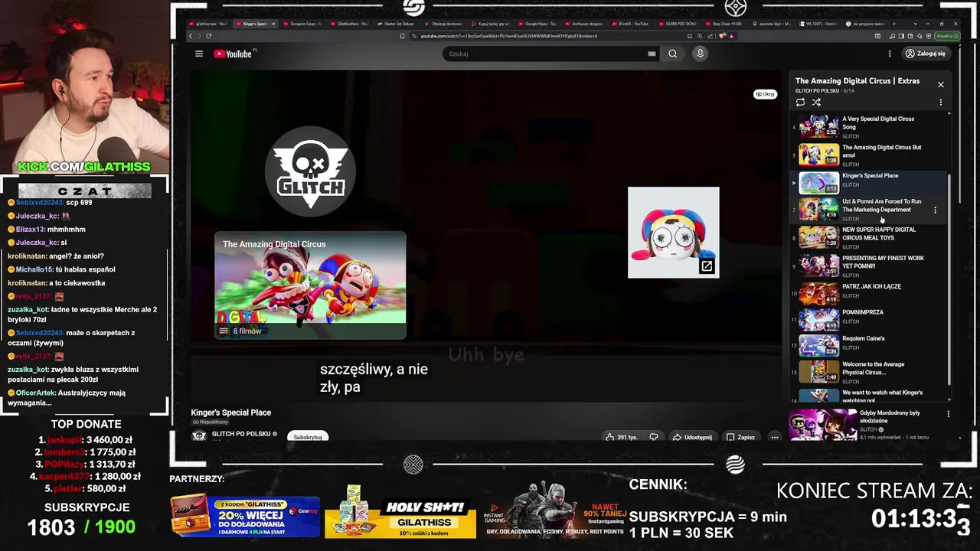The image size is (980, 551).
Task: Go forward with browser forward arrow
Action: tap(200, 36)
